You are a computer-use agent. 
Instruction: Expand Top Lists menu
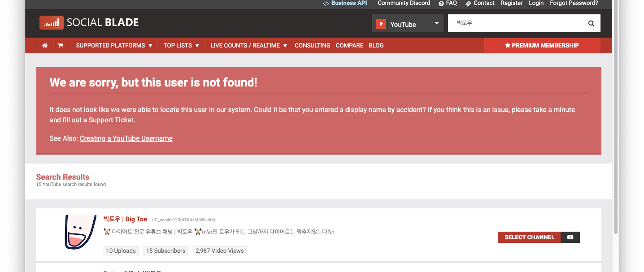click(x=181, y=46)
